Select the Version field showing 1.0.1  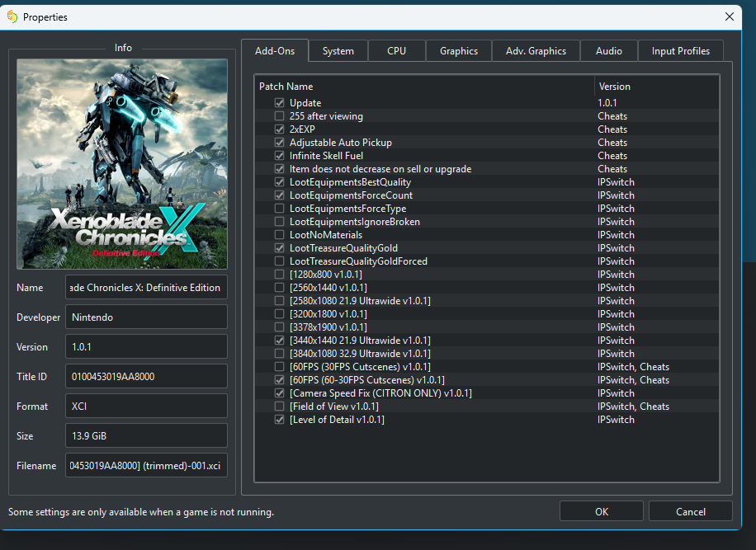tap(146, 347)
